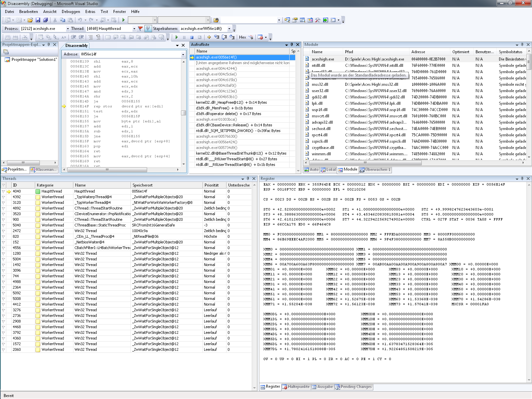
Task: Open the Projektmappen-Explorer window menu arrow
Action: pyautogui.click(x=44, y=45)
